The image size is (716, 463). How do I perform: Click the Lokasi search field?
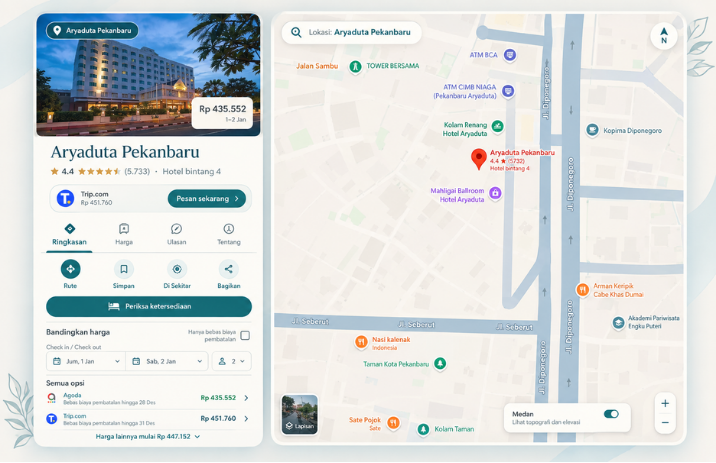[352, 32]
